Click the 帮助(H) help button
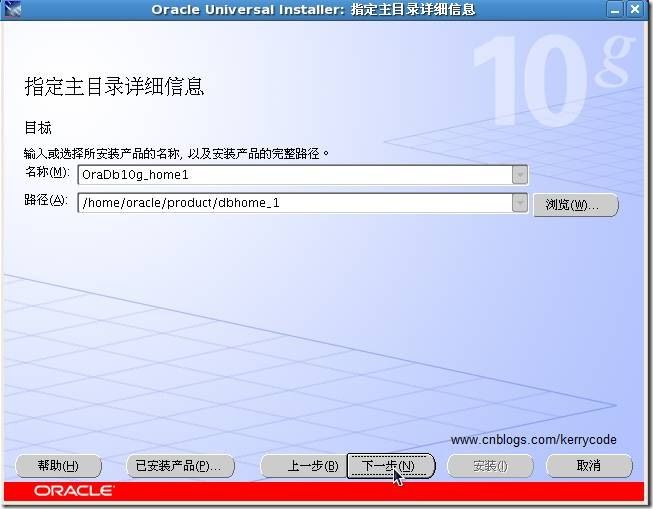Screen dimensions: 653x509 (x=58, y=466)
